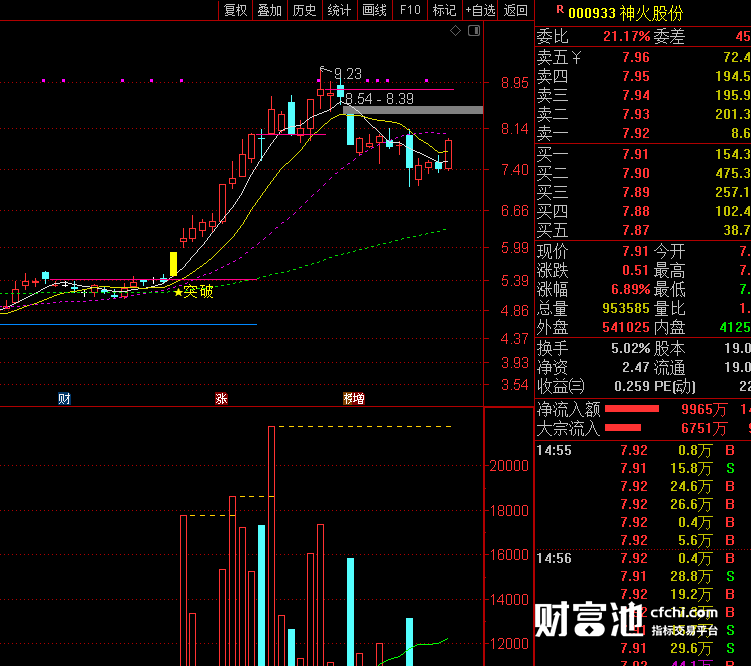Viewport: 751px width, 666px height.
Task: Click the 14:55 first trade row
Action: point(643,450)
